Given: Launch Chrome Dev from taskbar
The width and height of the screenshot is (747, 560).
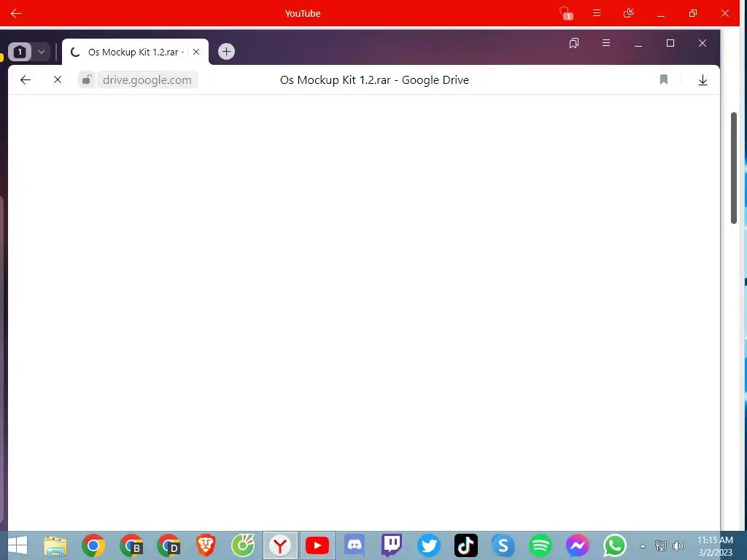Looking at the screenshot, I should 169,545.
